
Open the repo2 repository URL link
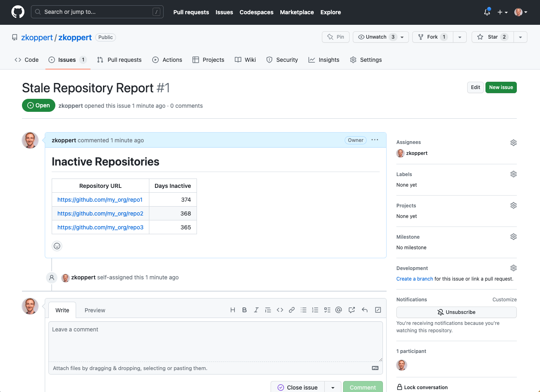[100, 213]
